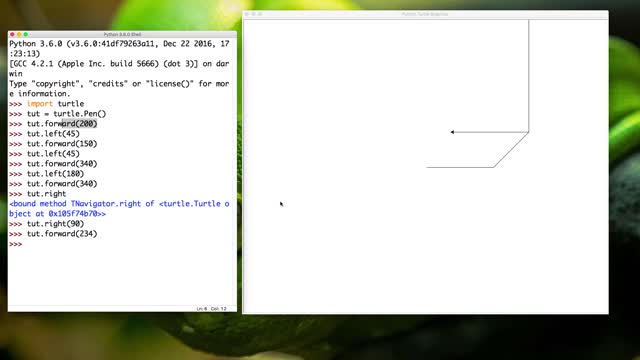Image resolution: width=640 pixels, height=360 pixels.
Task: Click the turtle arrowhead cursor on canvas
Action: [452, 132]
